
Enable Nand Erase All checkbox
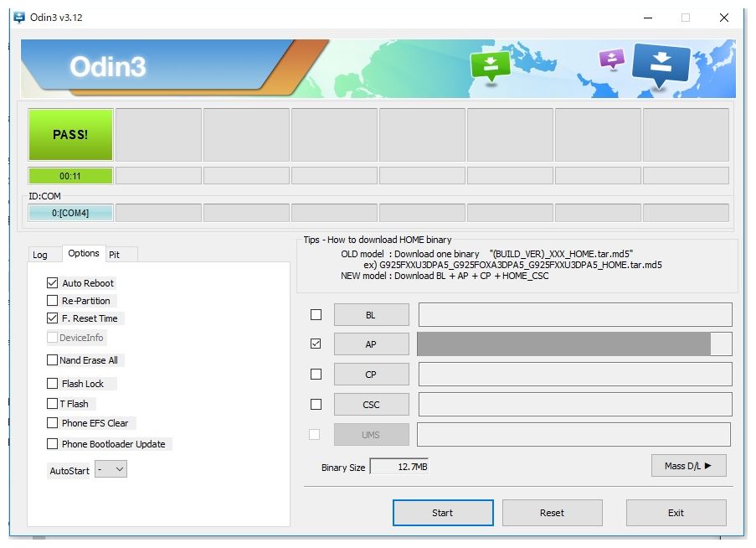pos(52,359)
